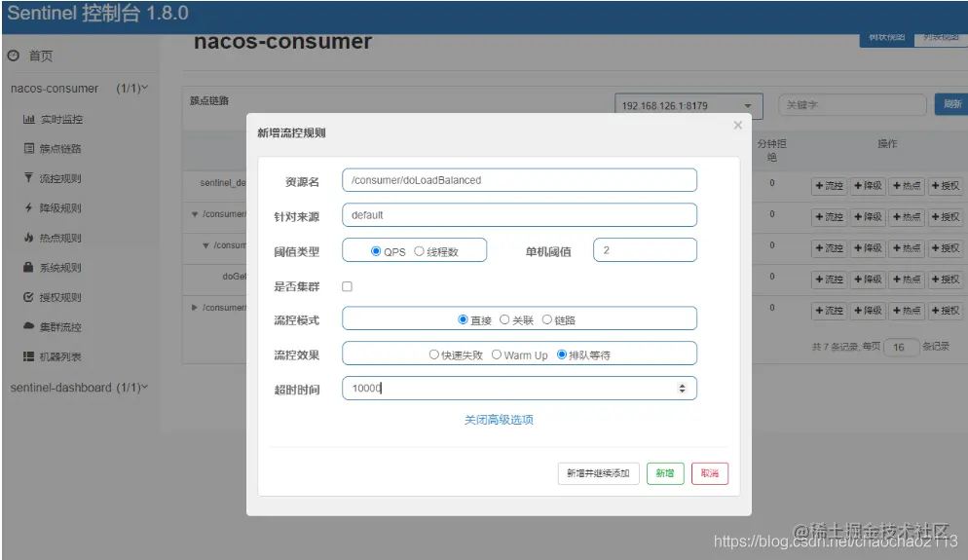Select 排队等待 flow effect
This screenshot has width=968, height=560.
click(x=562, y=355)
